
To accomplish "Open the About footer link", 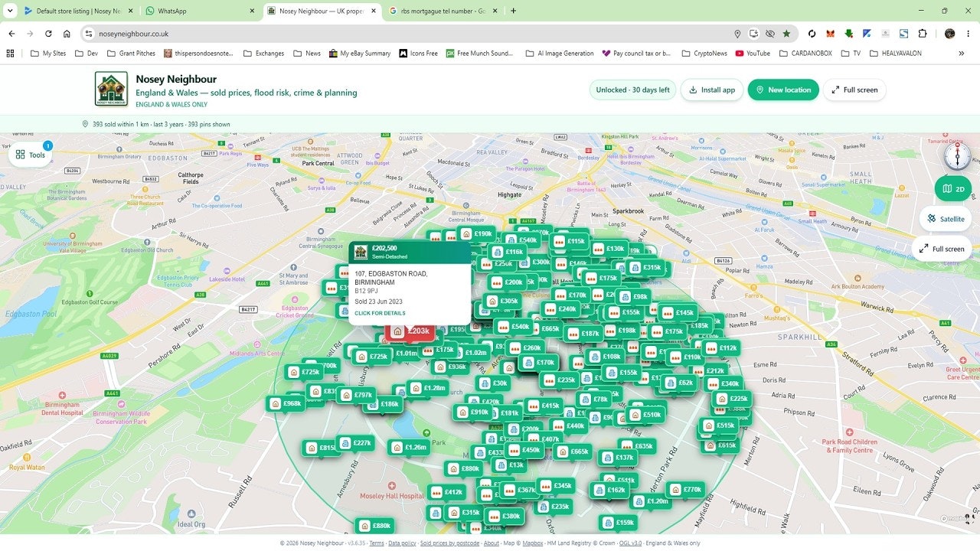I will pos(491,543).
